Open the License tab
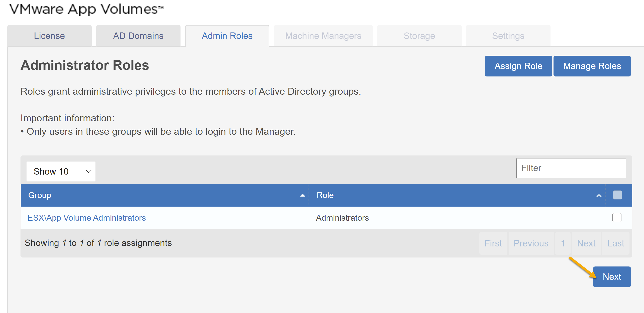This screenshot has height=313, width=644. (50, 36)
